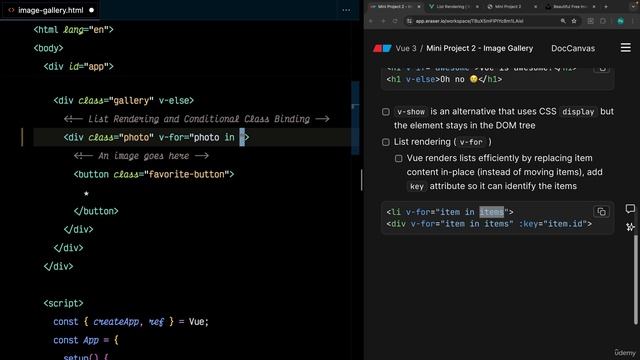The image size is (640, 360).
Task: Click the const App line
Action: [x=86, y=340]
